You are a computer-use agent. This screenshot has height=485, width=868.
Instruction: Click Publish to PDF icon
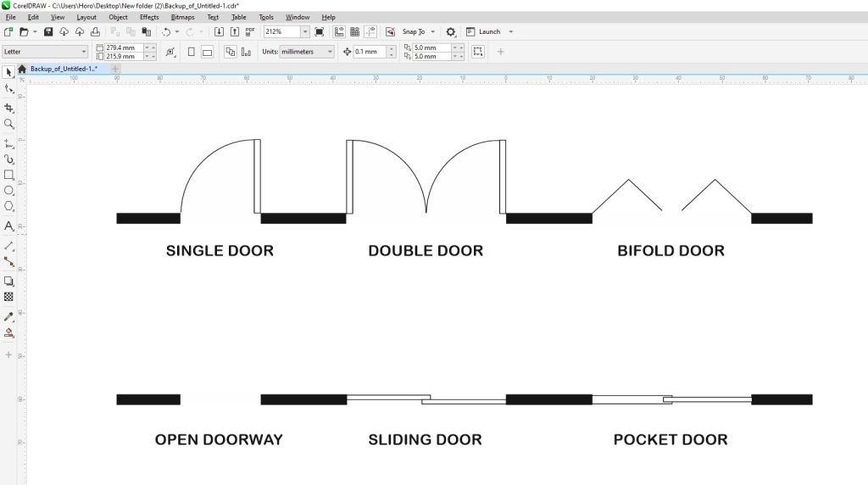click(x=250, y=32)
